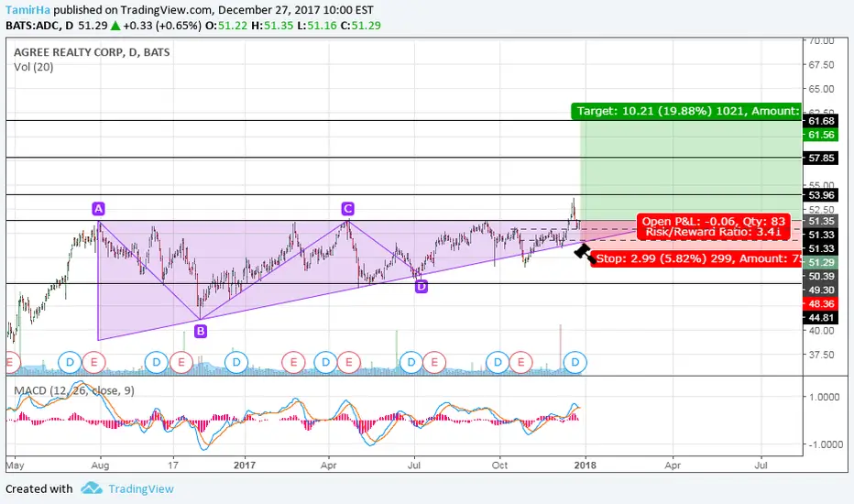Click the 37.50 price axis value
This screenshot has height=504, width=854.
821,355
